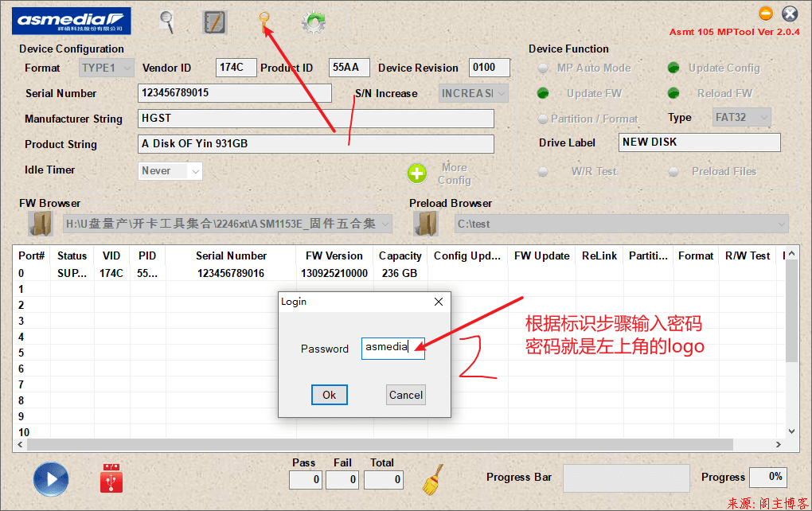
Task: Clear counters with the broom icon
Action: click(x=433, y=479)
